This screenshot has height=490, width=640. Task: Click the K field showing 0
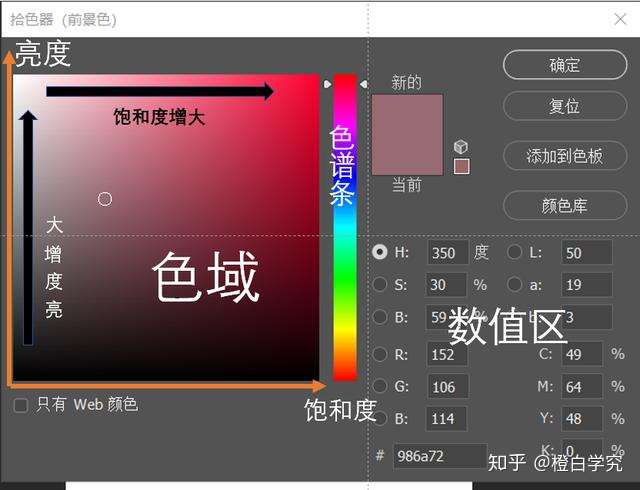tap(582, 449)
